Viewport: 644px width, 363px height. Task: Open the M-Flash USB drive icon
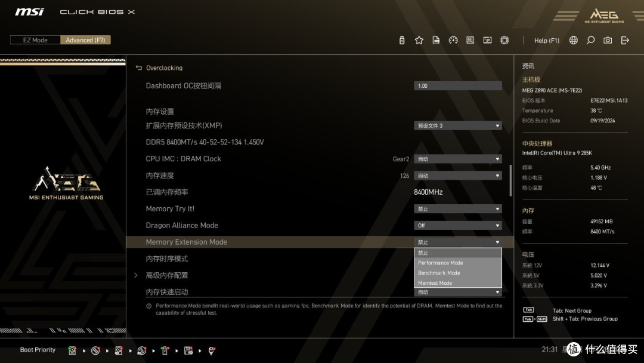click(402, 40)
